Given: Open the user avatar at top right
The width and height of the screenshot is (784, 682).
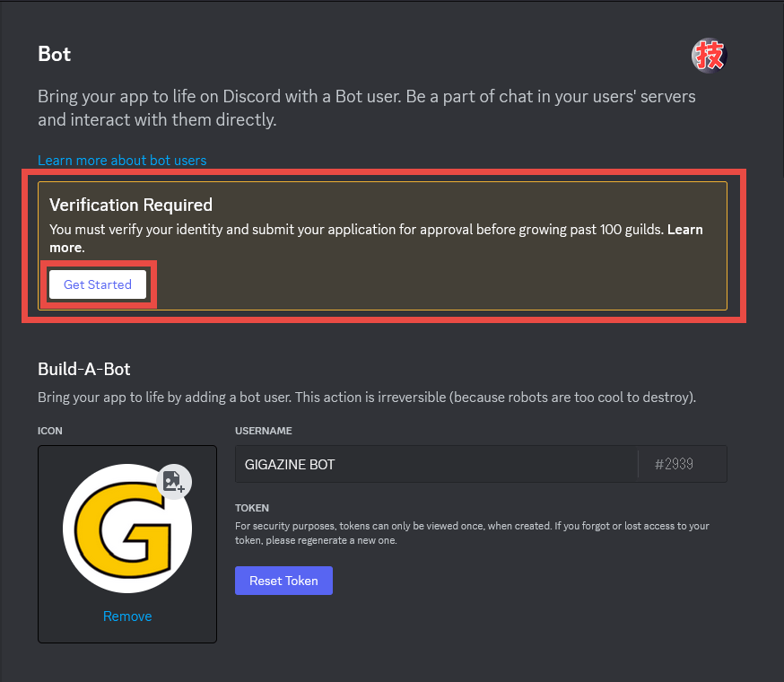Looking at the screenshot, I should click(709, 55).
